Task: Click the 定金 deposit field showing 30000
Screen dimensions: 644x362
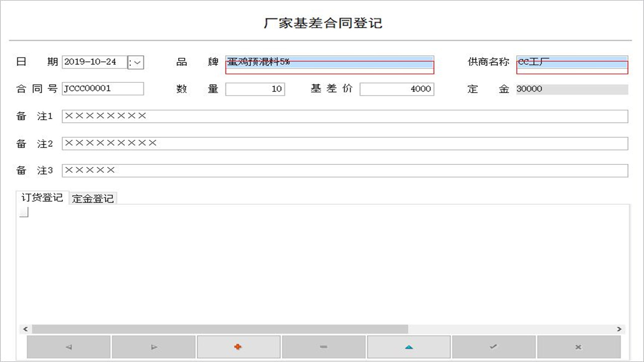Action: (x=571, y=89)
